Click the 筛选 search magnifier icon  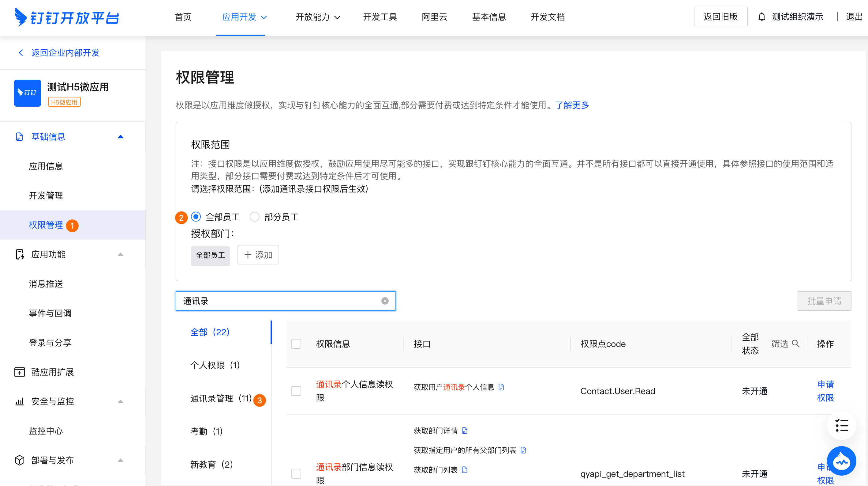point(795,343)
